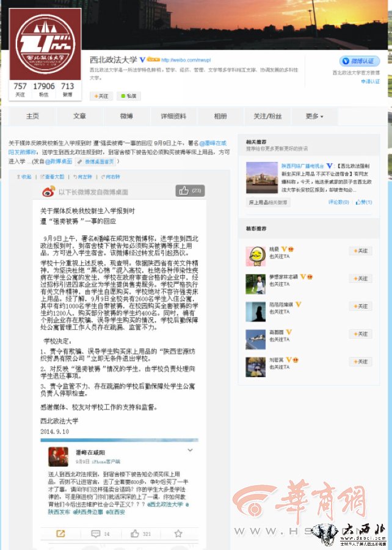Favorite the embedded post with star icon
The width and height of the screenshot is (392, 550).
coord(178,533)
